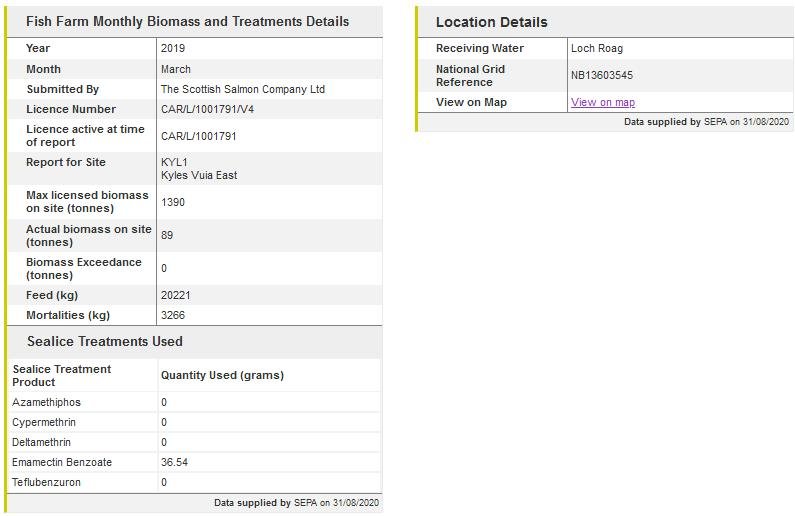The image size is (795, 516).
Task: Click the Kyles Vuia East site name
Action: [198, 175]
